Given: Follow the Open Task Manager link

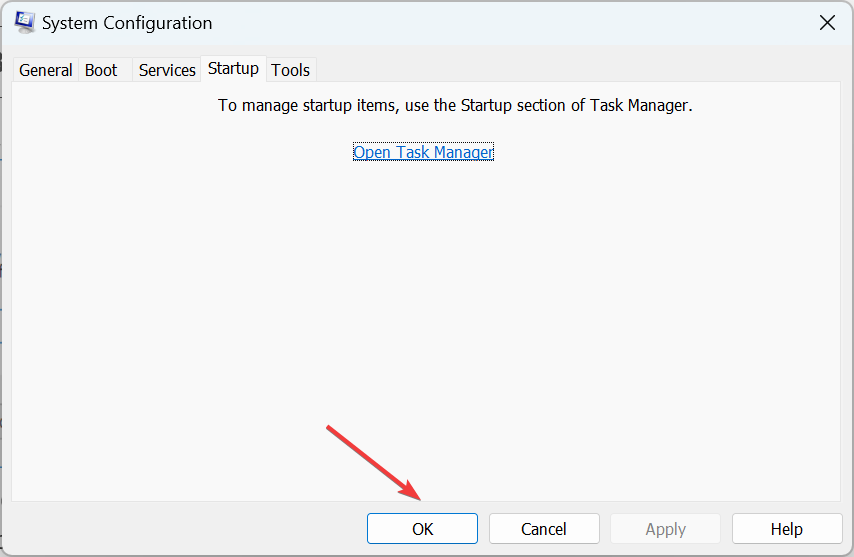Looking at the screenshot, I should 423,152.
